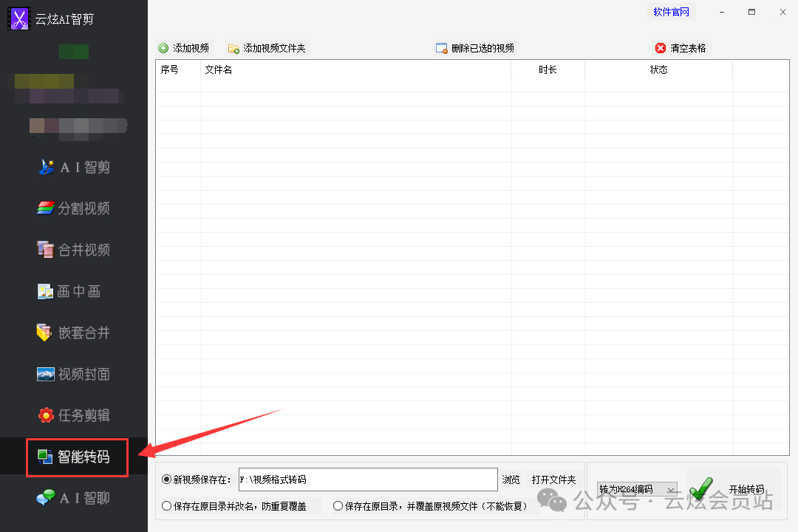Click the 视频封面 landscape icon
This screenshot has height=532, width=798.
coord(45,374)
